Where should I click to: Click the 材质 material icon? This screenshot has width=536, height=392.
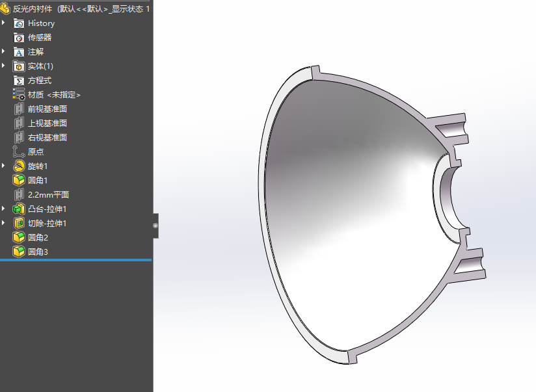(19, 94)
